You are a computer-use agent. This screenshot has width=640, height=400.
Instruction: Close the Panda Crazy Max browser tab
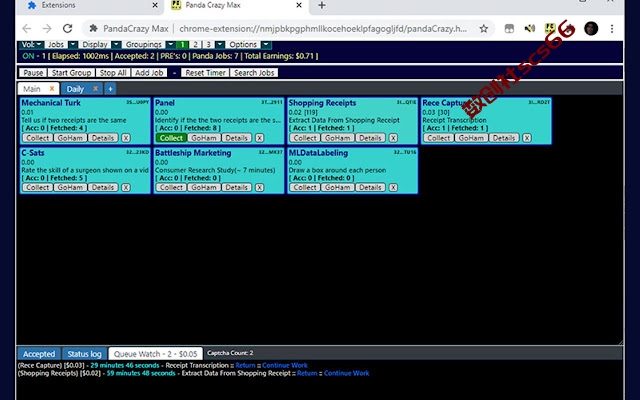click(299, 5)
